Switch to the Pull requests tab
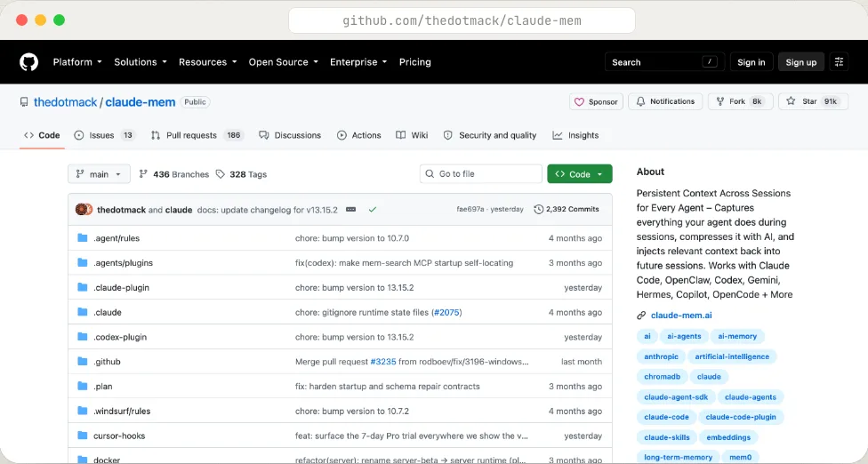The width and height of the screenshot is (868, 464). (x=197, y=135)
